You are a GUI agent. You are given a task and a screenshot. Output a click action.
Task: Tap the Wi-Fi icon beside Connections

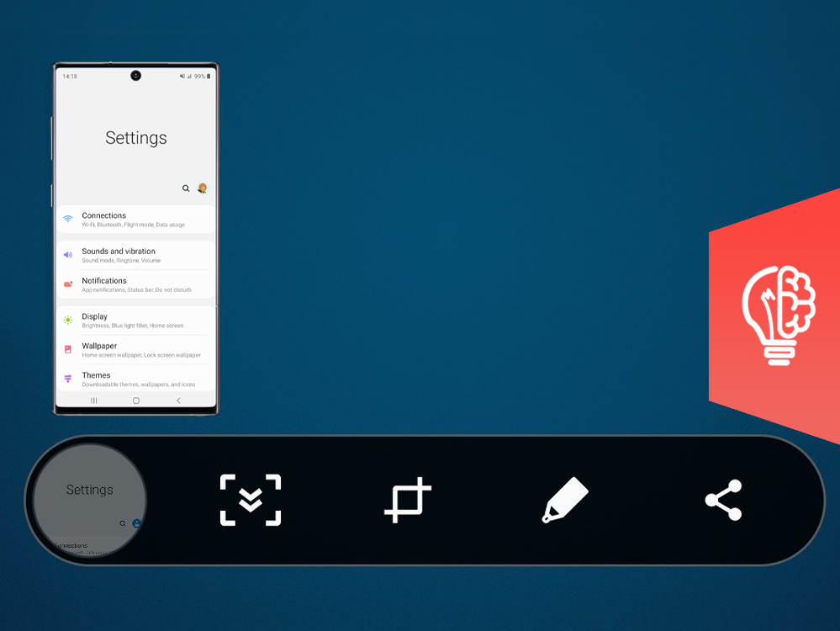(x=68, y=219)
